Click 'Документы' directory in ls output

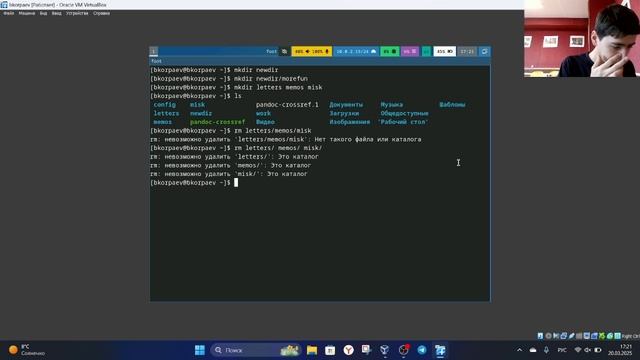tap(346, 105)
